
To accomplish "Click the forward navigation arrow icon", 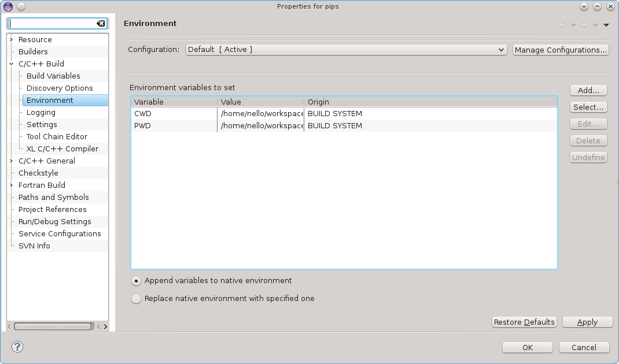I will point(584,25).
